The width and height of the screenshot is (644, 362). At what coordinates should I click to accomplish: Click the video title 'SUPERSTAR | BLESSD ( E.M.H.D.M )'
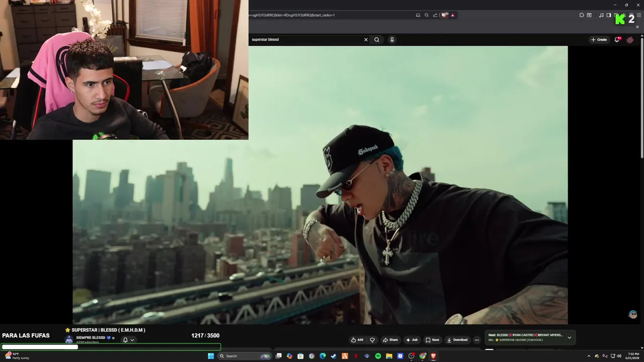click(x=108, y=330)
